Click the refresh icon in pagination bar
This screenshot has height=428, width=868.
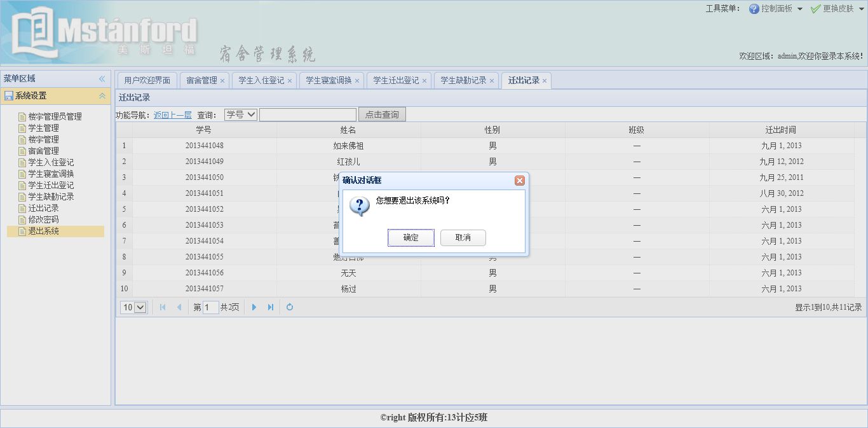point(290,307)
